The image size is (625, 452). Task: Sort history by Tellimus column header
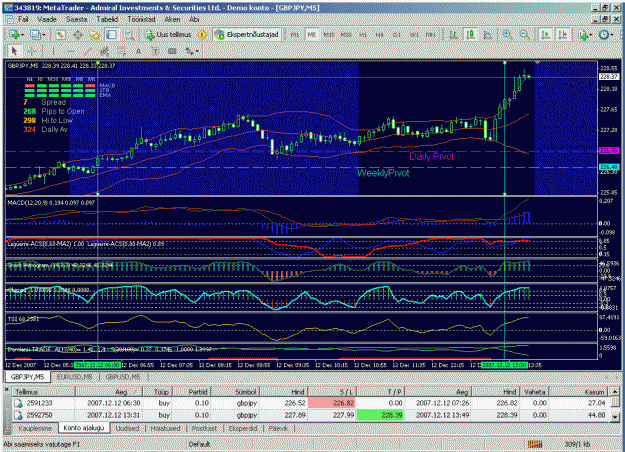43,392
